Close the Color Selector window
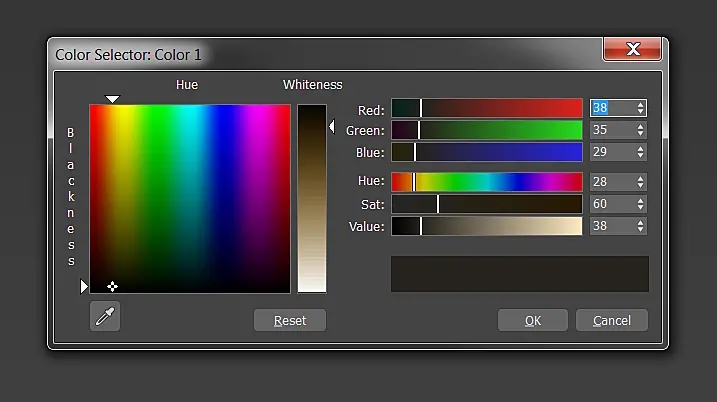 632,49
